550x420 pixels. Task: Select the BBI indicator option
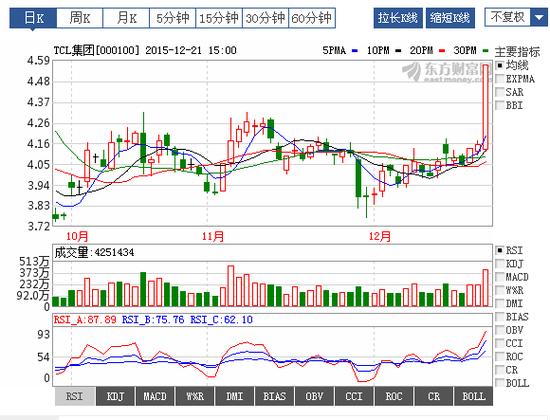(x=500, y=105)
